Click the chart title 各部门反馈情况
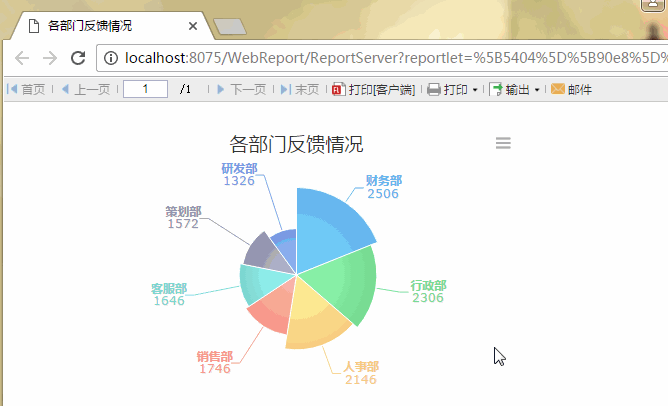668x406 pixels. (296, 144)
